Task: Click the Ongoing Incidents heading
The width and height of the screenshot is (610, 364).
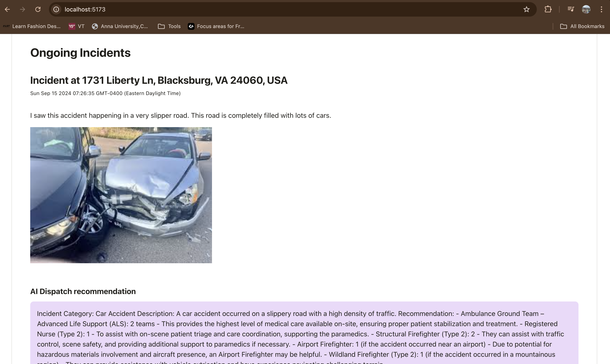Action: pyautogui.click(x=80, y=53)
